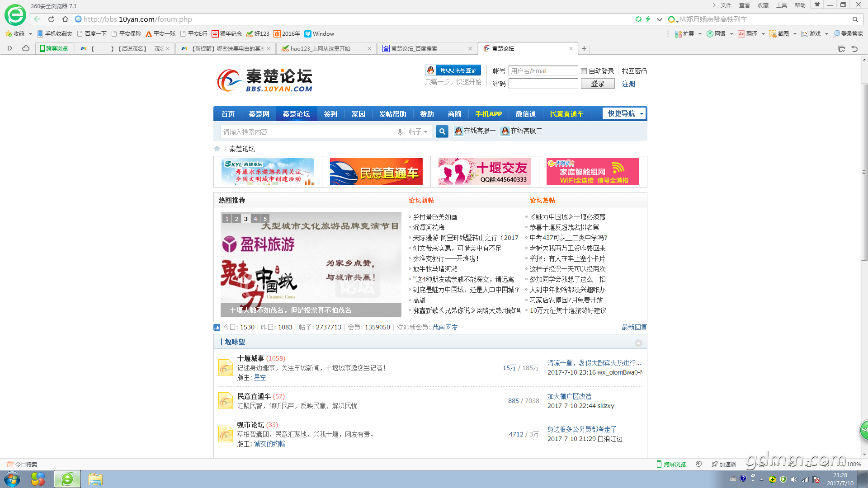Image resolution: width=868 pixels, height=488 pixels.
Task: Open the 截图 screenshot tool
Action: [x=779, y=34]
